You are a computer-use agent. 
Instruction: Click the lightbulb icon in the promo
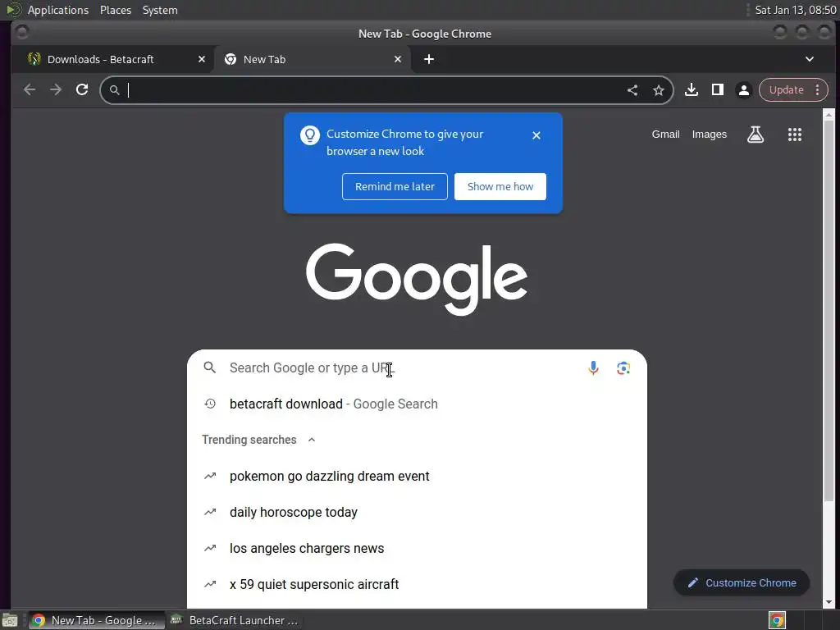[x=309, y=135]
